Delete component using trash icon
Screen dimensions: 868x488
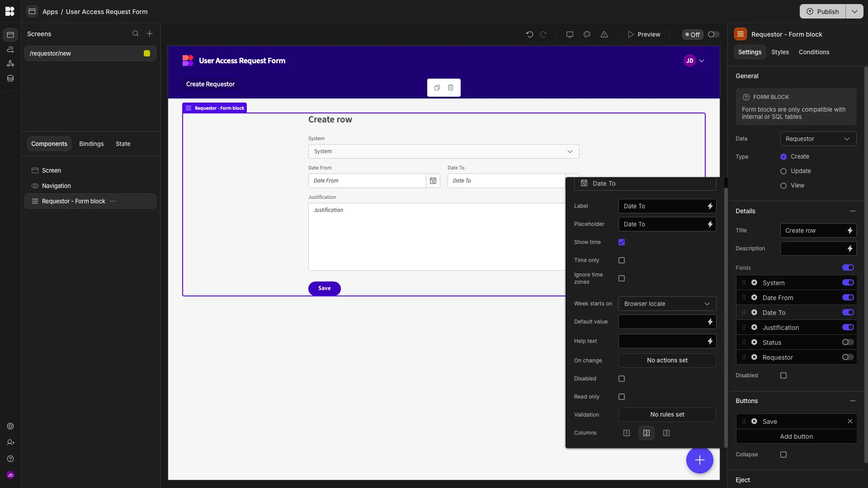point(451,88)
